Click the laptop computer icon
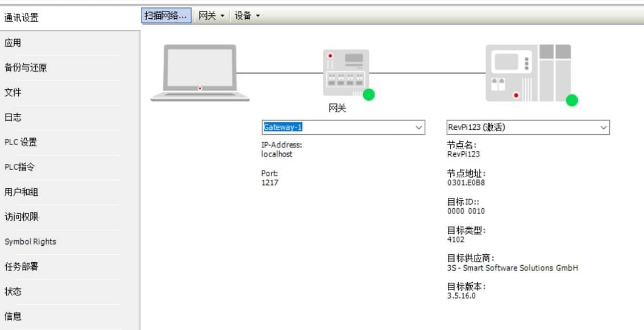The height and width of the screenshot is (330, 644). coord(200,73)
